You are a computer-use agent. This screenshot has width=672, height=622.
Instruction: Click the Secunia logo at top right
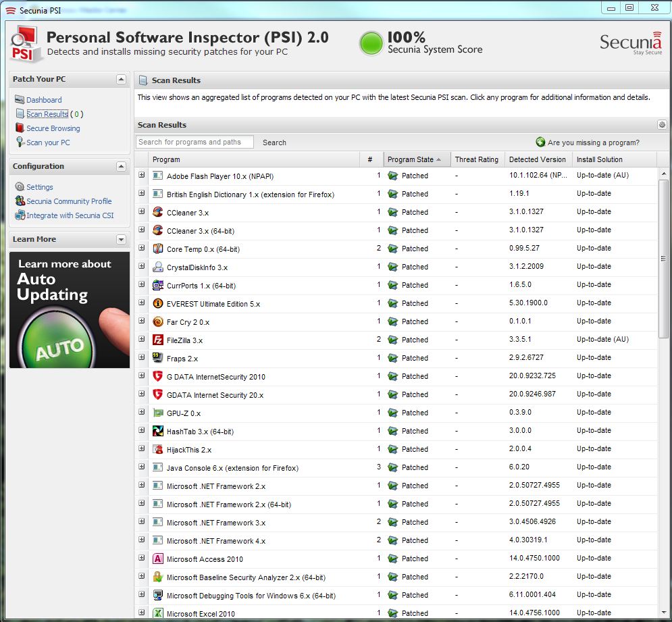coord(630,43)
